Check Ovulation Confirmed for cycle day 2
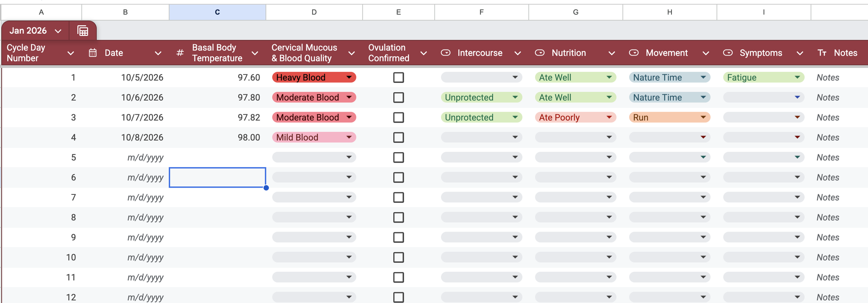The height and width of the screenshot is (303, 868). (398, 97)
